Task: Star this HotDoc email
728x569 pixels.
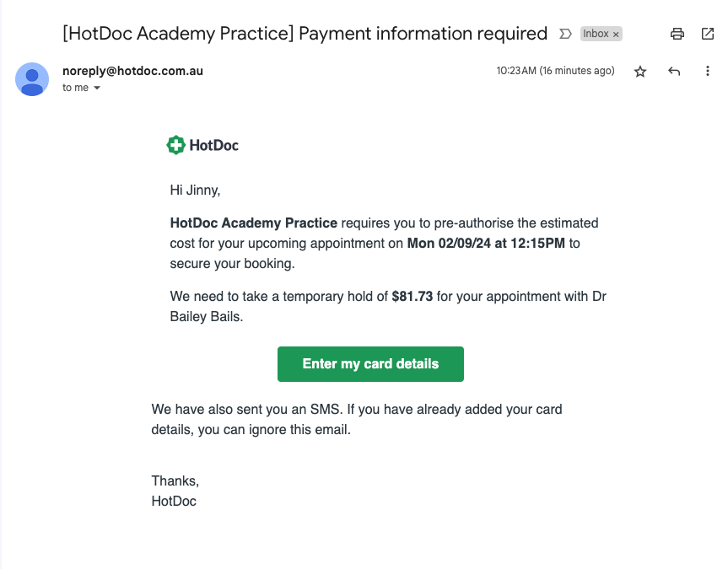Action: pos(640,72)
